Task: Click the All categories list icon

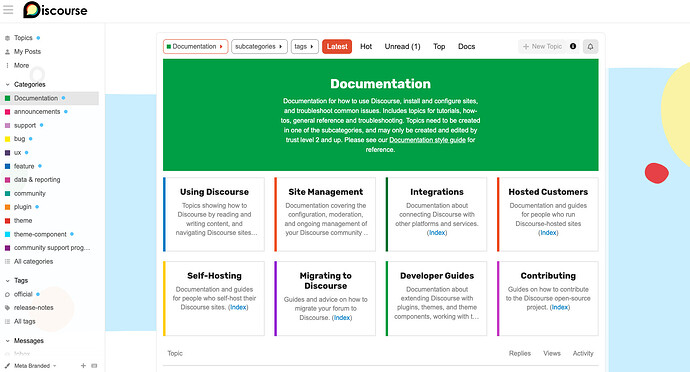Action: click(7, 262)
